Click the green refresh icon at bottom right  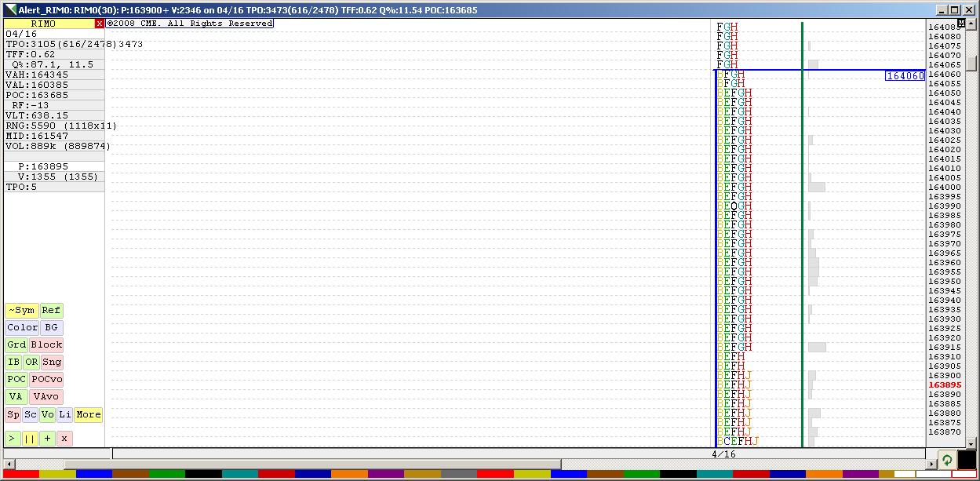click(947, 460)
